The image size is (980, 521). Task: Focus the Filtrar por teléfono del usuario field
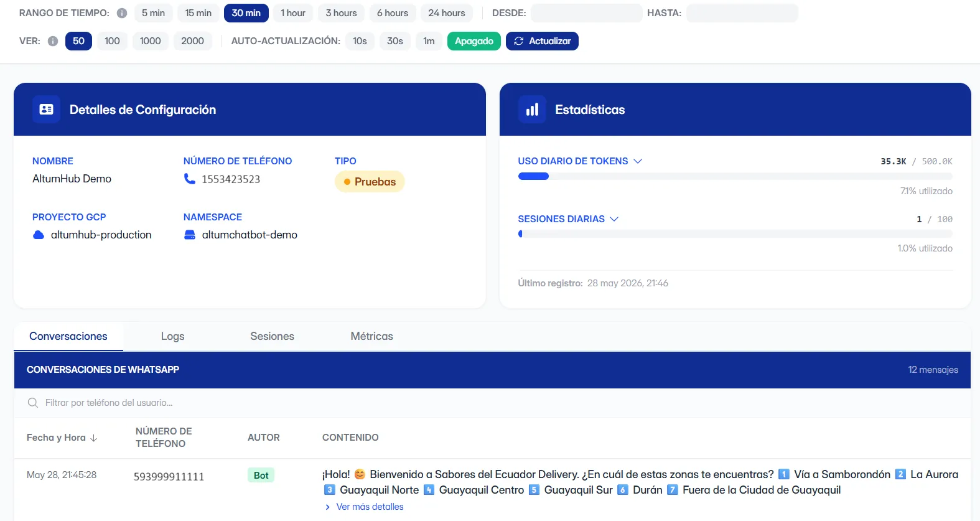[492, 403]
